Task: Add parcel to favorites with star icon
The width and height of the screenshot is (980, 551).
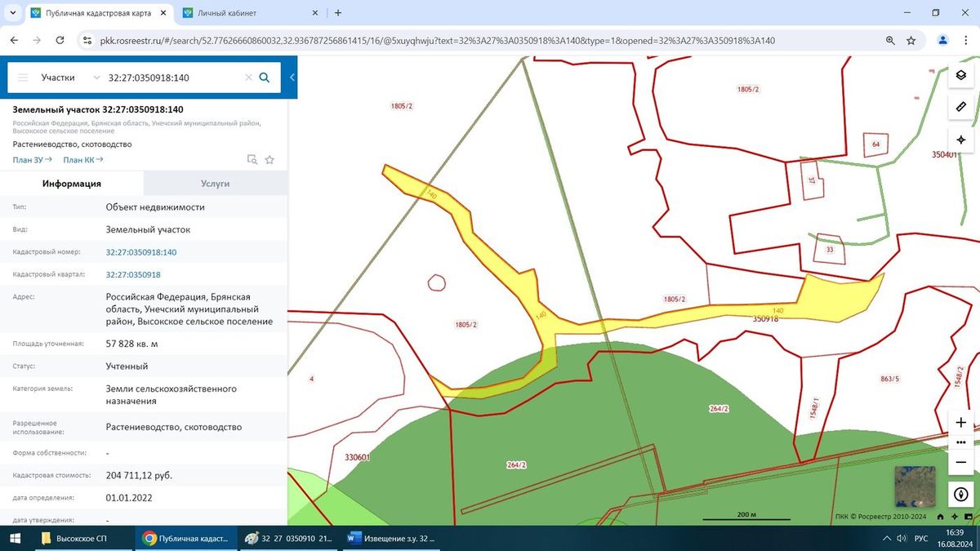Action: tap(269, 160)
